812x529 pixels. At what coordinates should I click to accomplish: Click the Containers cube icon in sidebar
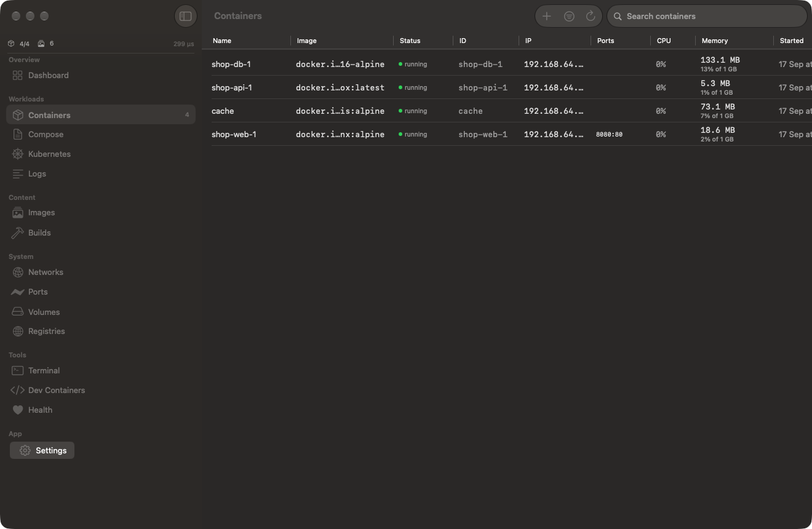18,115
